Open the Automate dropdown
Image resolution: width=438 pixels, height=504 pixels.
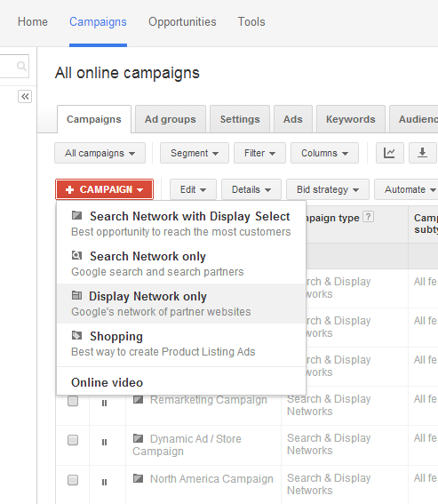(407, 189)
